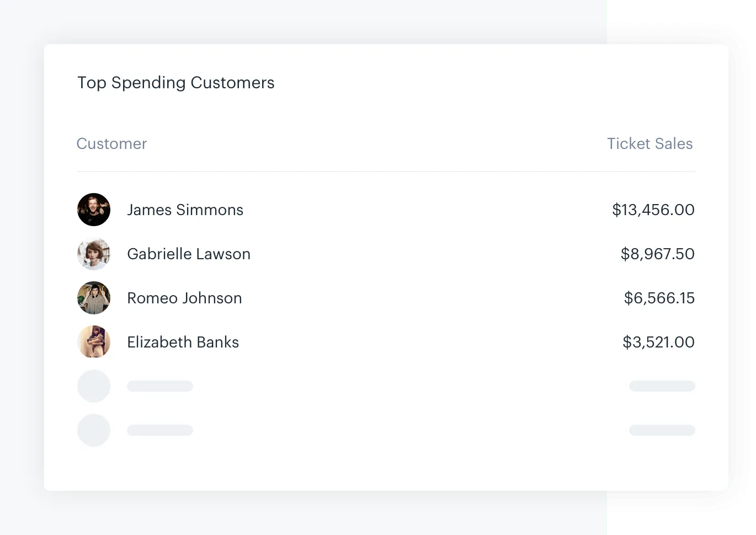Screen dimensions: 756x535
Task: Click the Top Spending Customers title
Action: click(x=175, y=83)
